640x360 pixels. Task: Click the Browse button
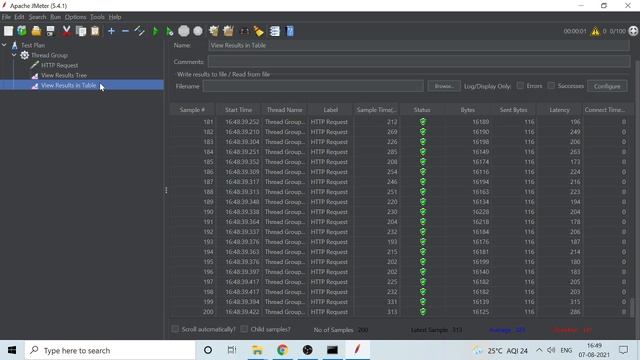point(444,86)
